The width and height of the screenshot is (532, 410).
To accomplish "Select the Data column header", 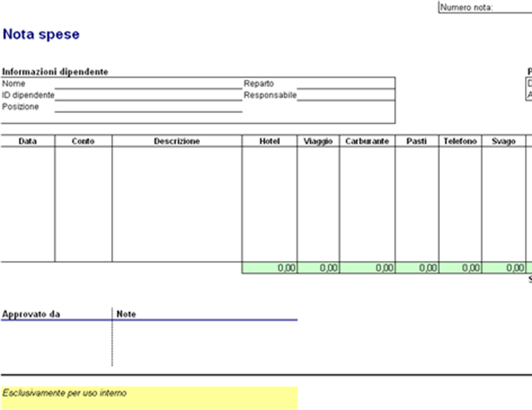I will coord(28,141).
